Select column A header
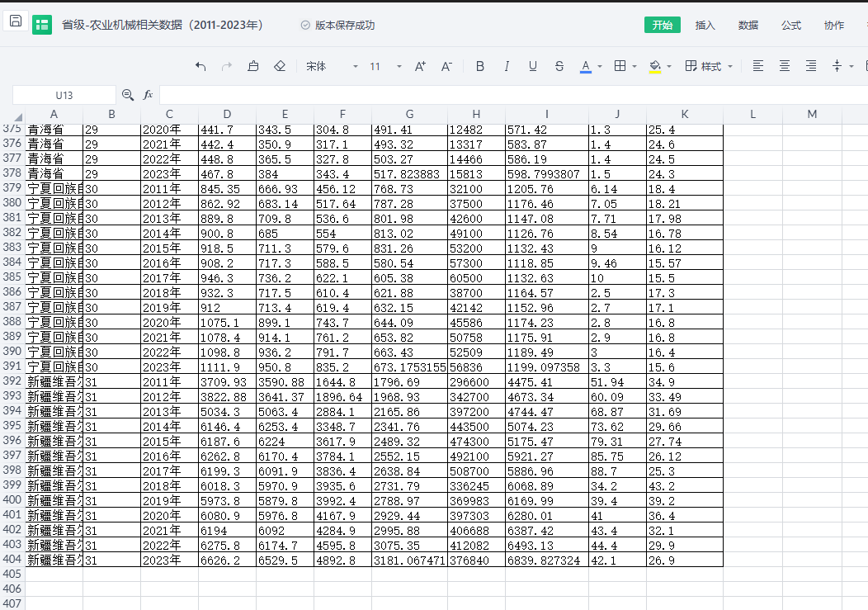This screenshot has height=610, width=868. coord(54,114)
